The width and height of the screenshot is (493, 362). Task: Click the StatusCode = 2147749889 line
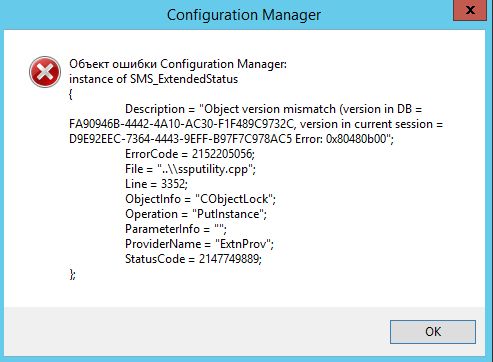point(193,259)
